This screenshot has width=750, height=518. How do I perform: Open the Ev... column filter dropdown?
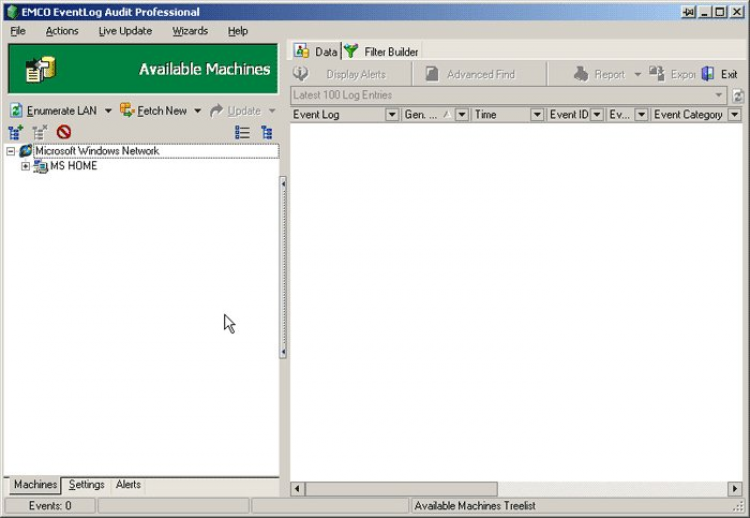point(641,115)
